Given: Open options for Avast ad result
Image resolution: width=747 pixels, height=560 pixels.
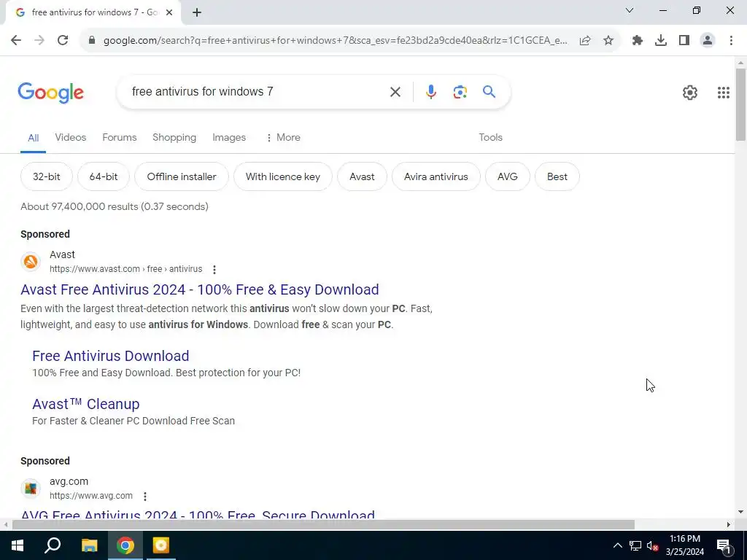Looking at the screenshot, I should click(214, 270).
